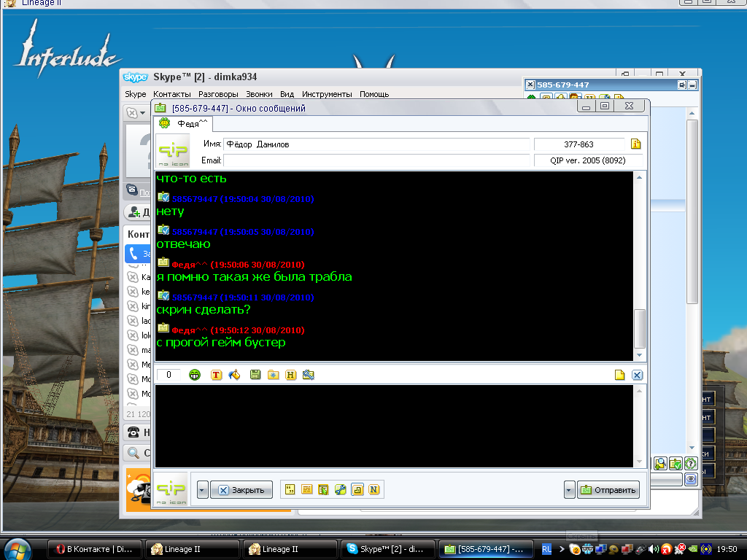The height and width of the screenshot is (560, 747).
Task: Click the cursor selection icon at bottom
Action: [x=323, y=489]
